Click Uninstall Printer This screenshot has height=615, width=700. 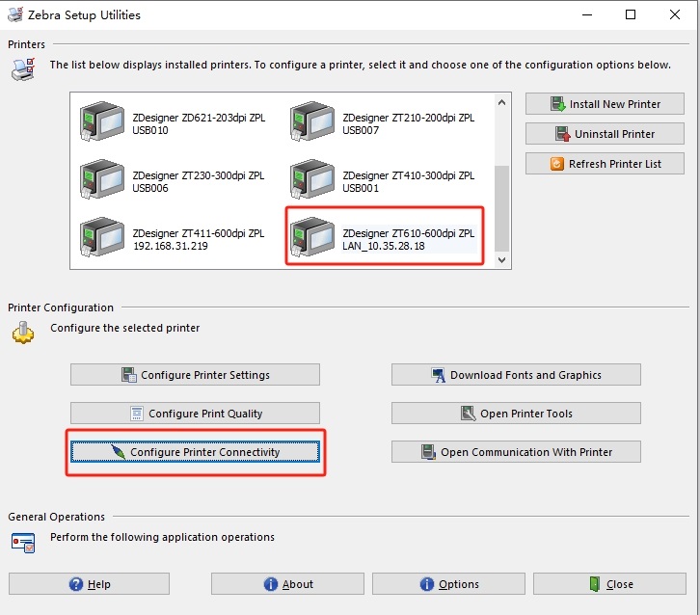605,134
